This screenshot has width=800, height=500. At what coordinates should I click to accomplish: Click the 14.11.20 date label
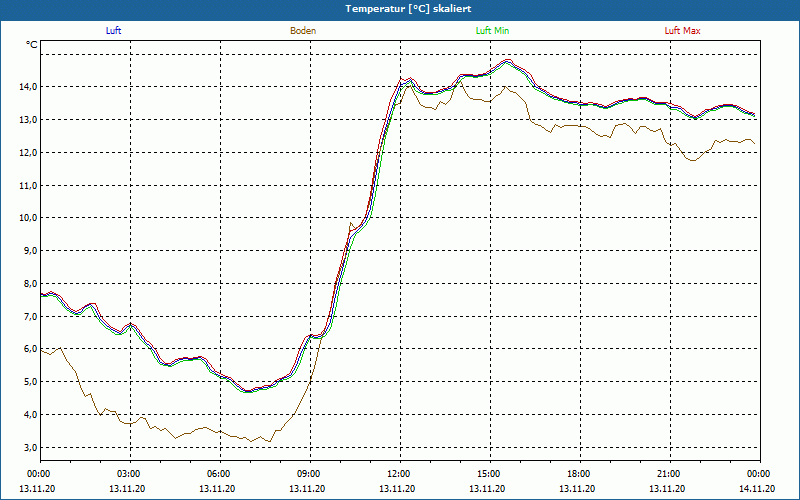pos(757,488)
